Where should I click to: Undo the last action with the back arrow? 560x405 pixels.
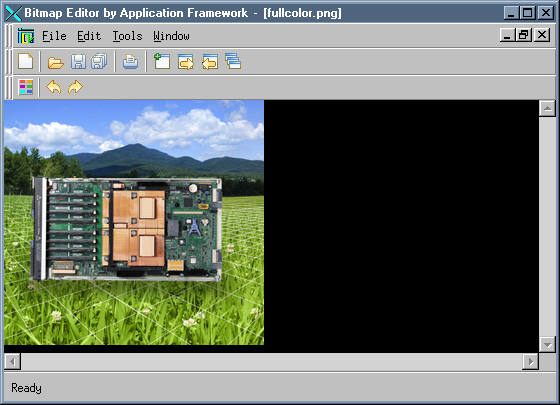coord(54,87)
